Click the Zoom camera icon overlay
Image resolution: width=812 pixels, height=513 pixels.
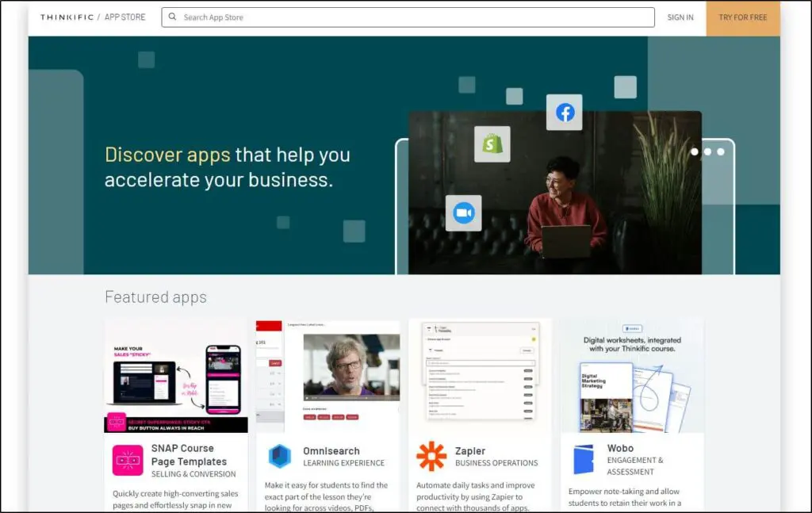pyautogui.click(x=463, y=212)
